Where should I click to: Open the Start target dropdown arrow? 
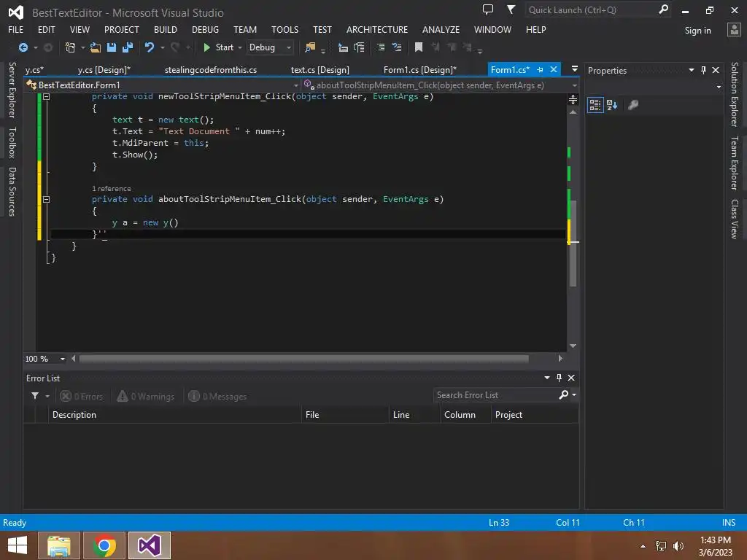(239, 47)
